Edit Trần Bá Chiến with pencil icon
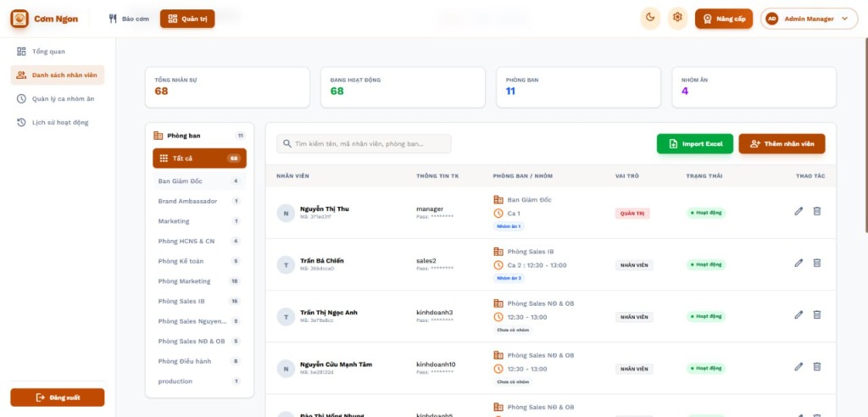The height and width of the screenshot is (417, 868). pos(798,264)
